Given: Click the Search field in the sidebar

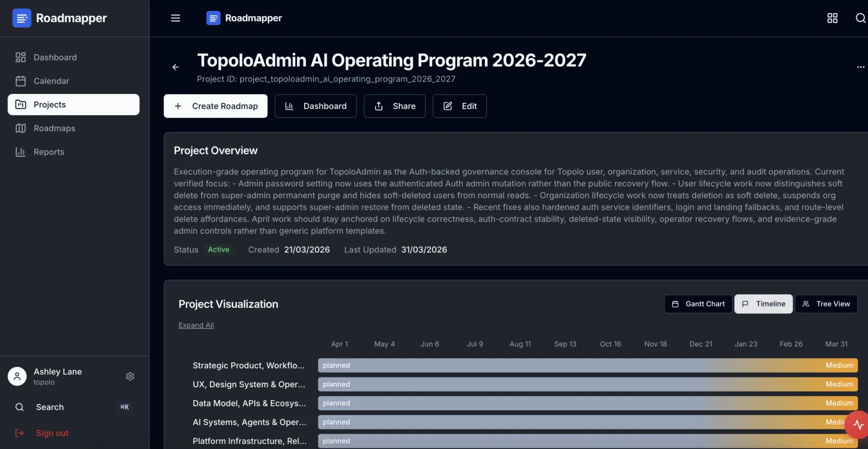Looking at the screenshot, I should [50, 407].
